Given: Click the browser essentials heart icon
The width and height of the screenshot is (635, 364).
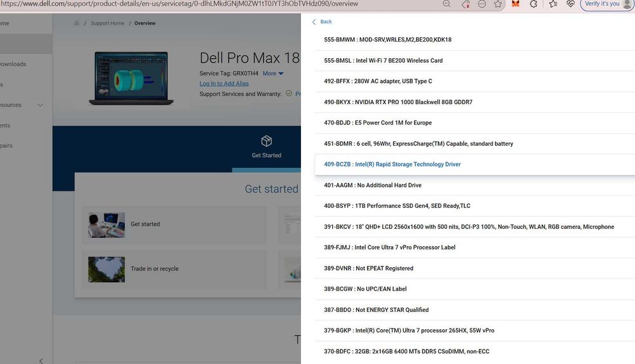Looking at the screenshot, I should click(x=570, y=4).
